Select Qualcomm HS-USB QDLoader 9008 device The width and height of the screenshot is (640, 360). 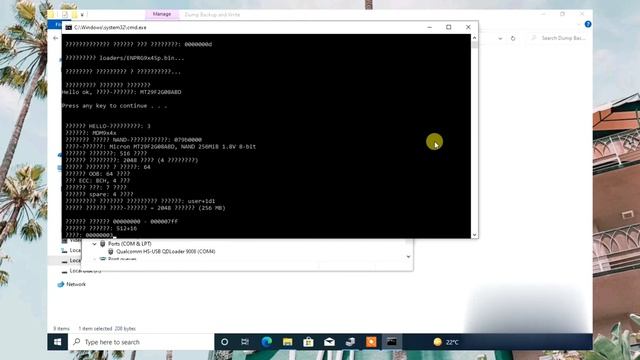166,251
